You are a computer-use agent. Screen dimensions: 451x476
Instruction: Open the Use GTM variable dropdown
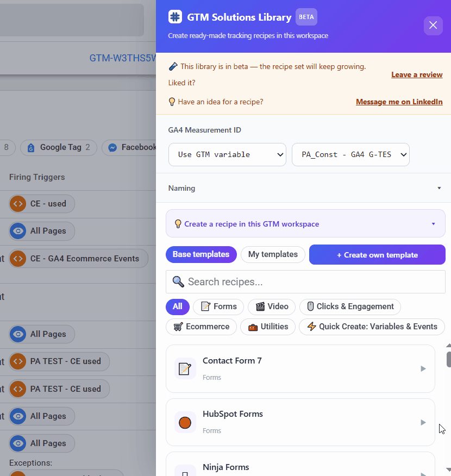pos(227,154)
